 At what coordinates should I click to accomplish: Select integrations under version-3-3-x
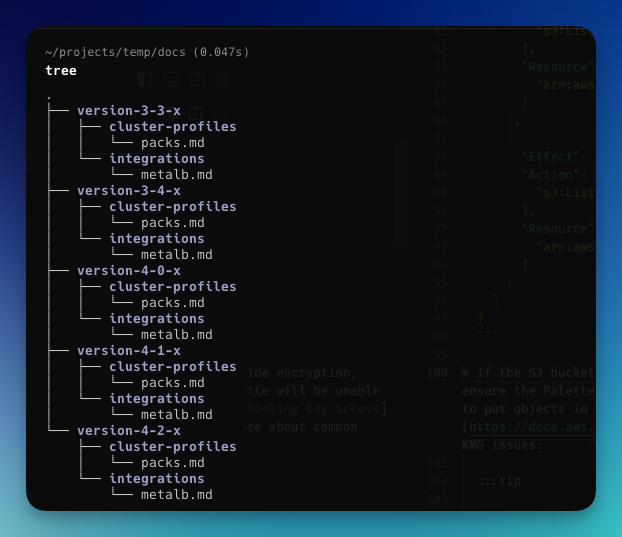(x=157, y=159)
